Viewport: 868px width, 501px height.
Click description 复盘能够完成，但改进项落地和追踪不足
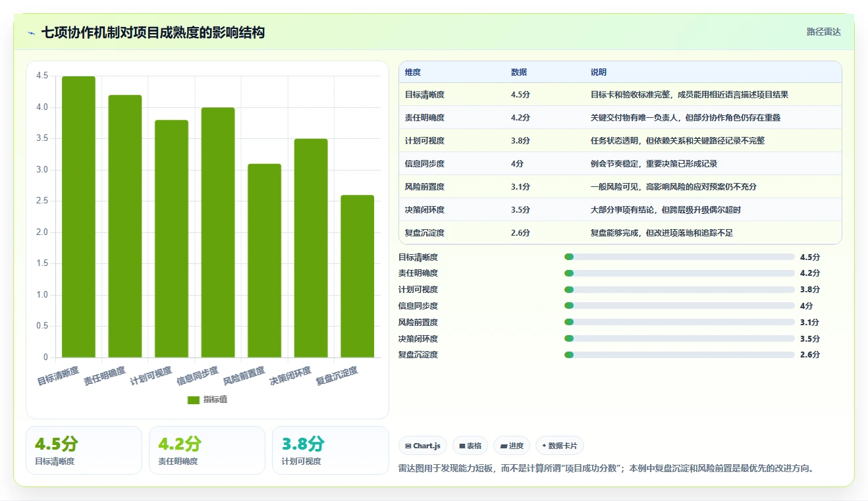click(662, 233)
